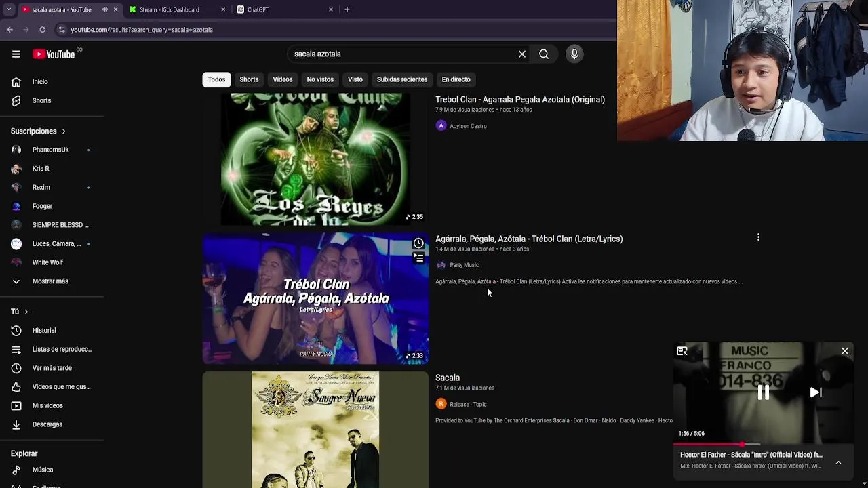Open Ver más tarde in the sidebar

click(52, 368)
